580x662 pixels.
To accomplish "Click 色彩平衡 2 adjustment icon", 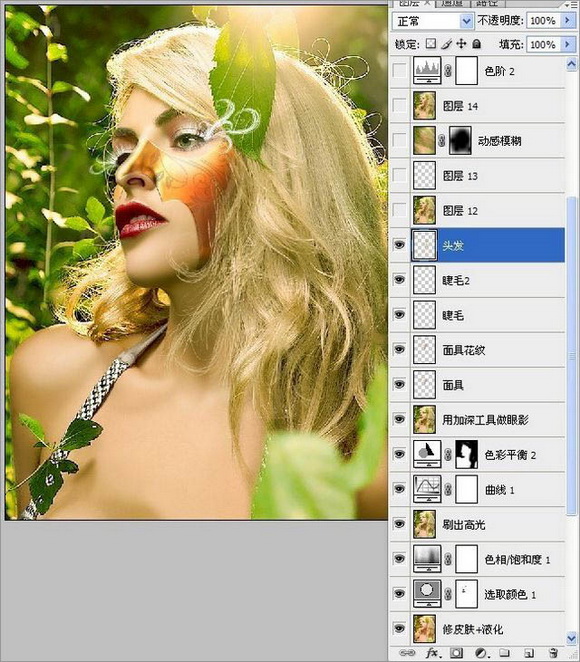I will 427,455.
